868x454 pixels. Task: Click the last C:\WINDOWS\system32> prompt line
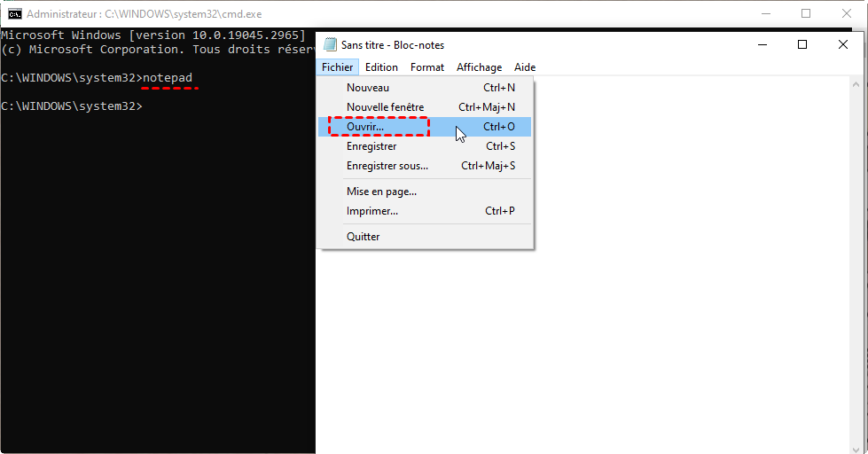[72, 106]
